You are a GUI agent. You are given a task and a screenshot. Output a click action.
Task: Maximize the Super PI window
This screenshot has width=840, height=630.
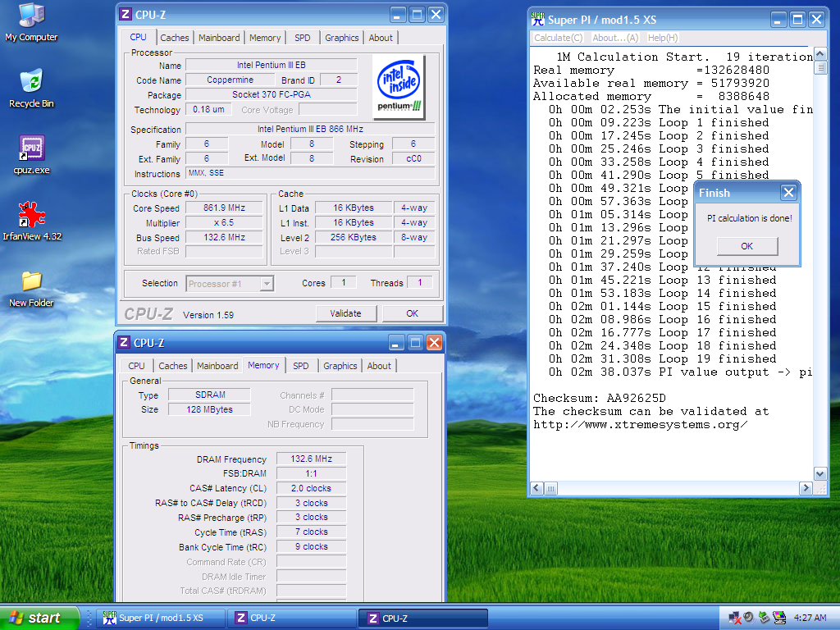click(797, 20)
